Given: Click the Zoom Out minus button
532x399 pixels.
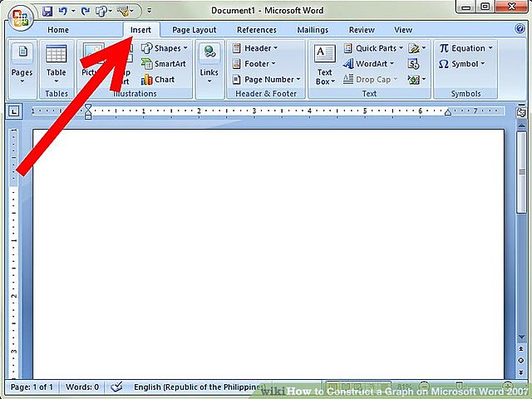Looking at the screenshot, I should (x=424, y=386).
